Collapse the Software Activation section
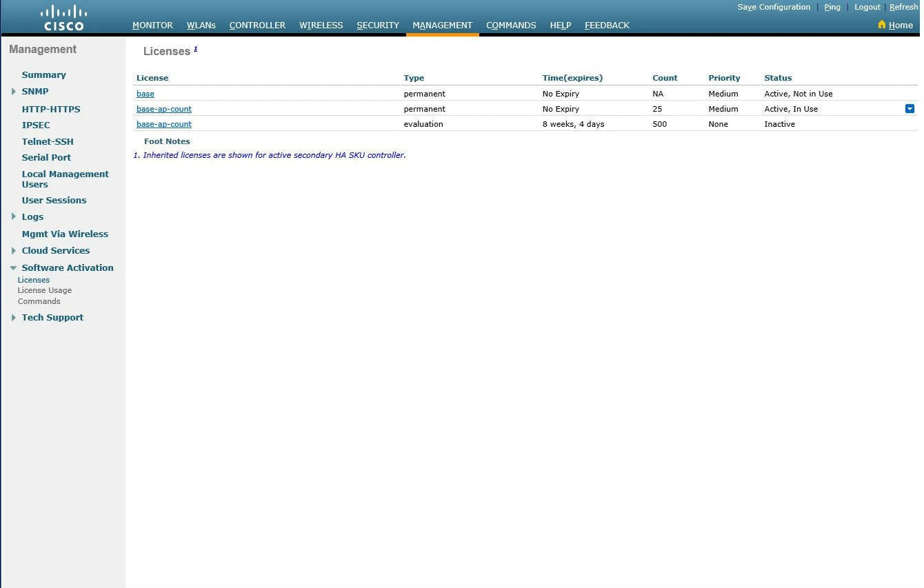The image size is (924, 588). click(x=13, y=268)
